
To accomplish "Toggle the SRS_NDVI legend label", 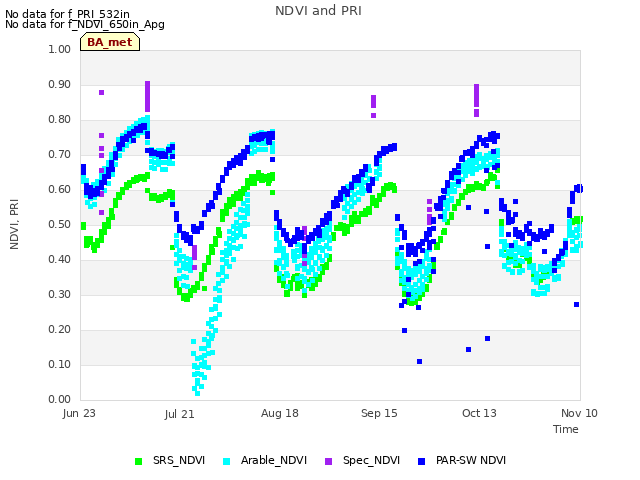I will click(x=179, y=460).
